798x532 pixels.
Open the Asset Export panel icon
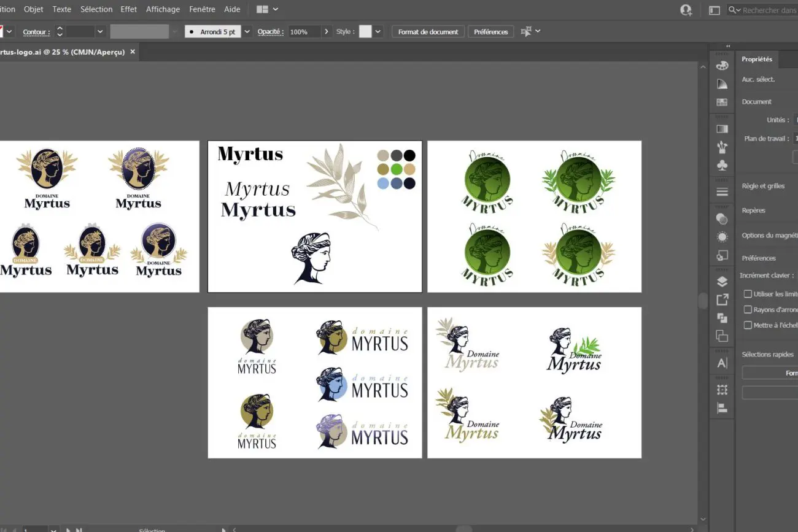(722, 300)
